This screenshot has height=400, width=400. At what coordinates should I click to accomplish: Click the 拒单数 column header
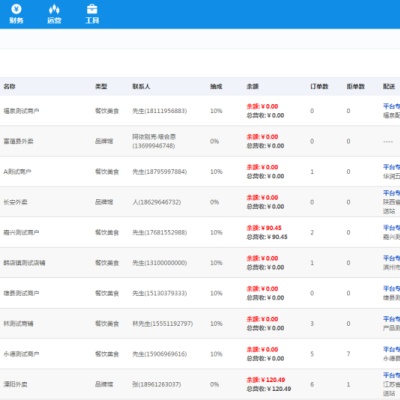tap(356, 86)
